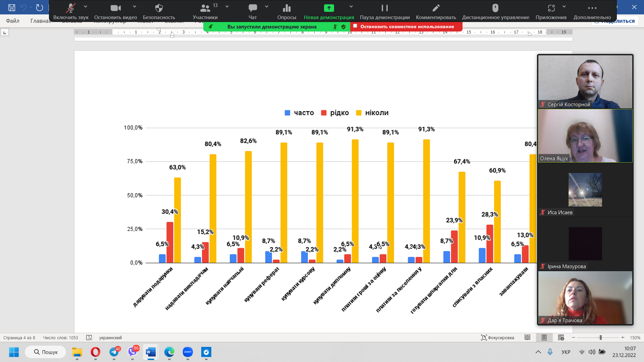Open Remote control (Дистанционное управление)
644x362 pixels.
coord(495,8)
